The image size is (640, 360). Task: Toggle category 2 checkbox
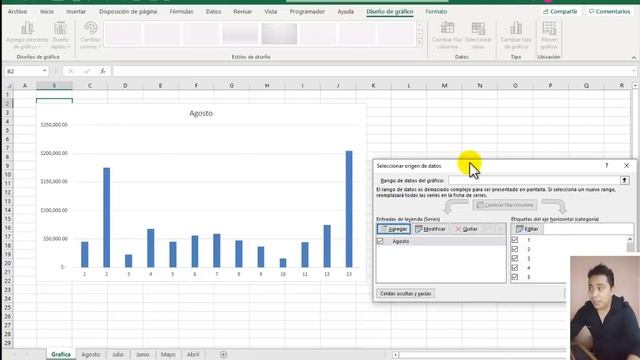coord(515,249)
